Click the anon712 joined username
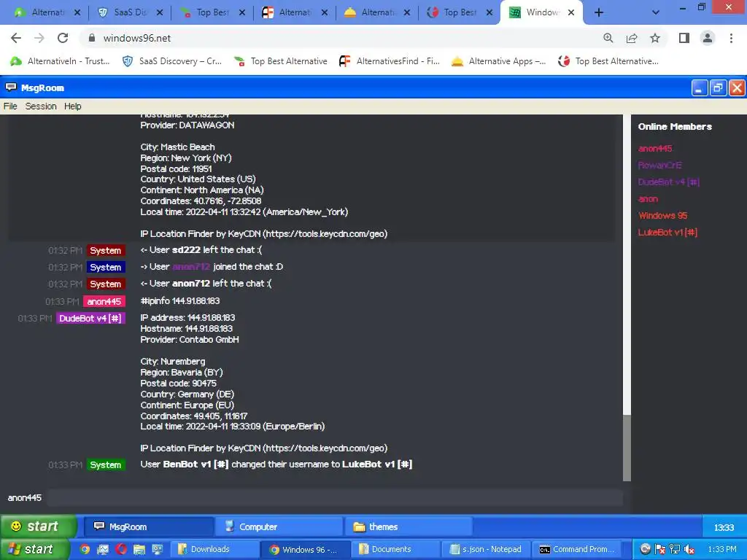The image size is (747, 560). (191, 267)
